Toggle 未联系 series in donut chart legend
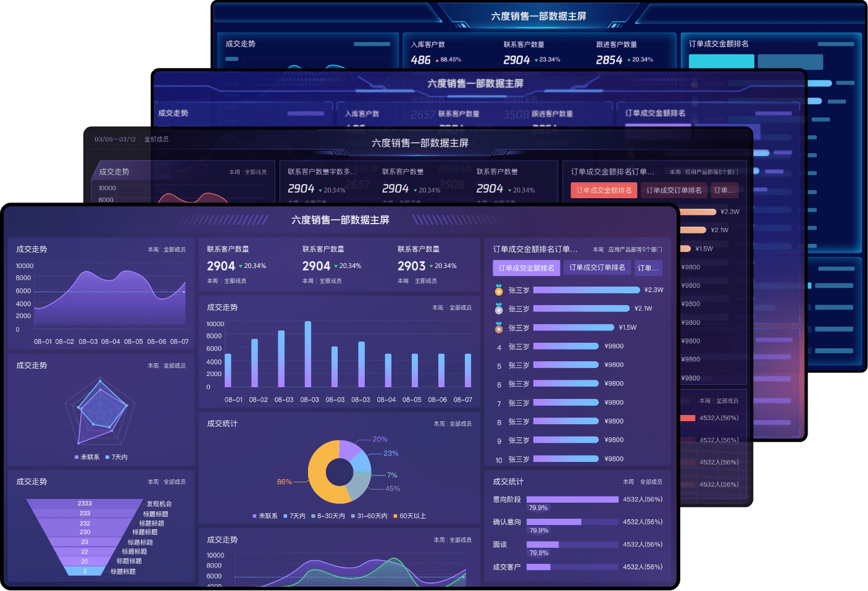Screen dimensions: 868x591 (x=265, y=516)
